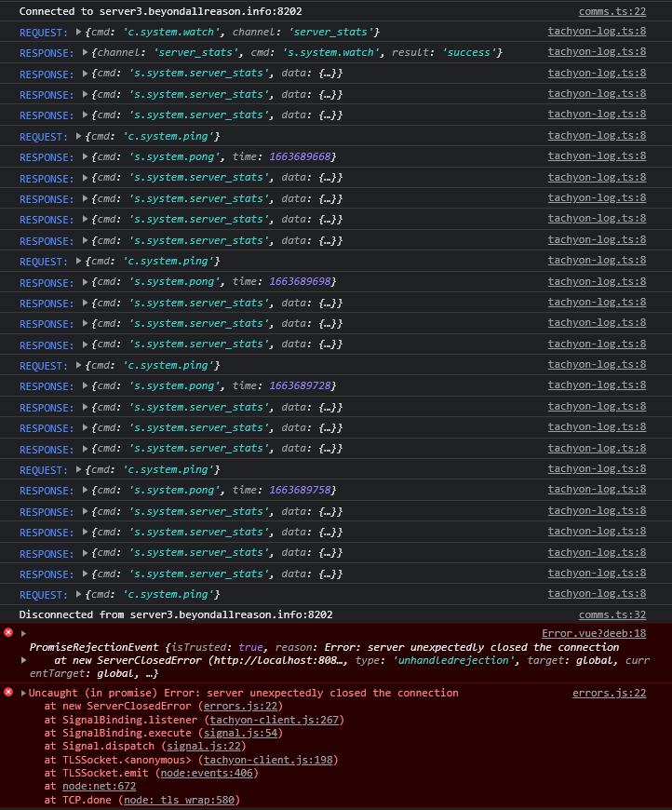Expand the second c.system.ping request object
672x810 pixels.
pos(79,261)
